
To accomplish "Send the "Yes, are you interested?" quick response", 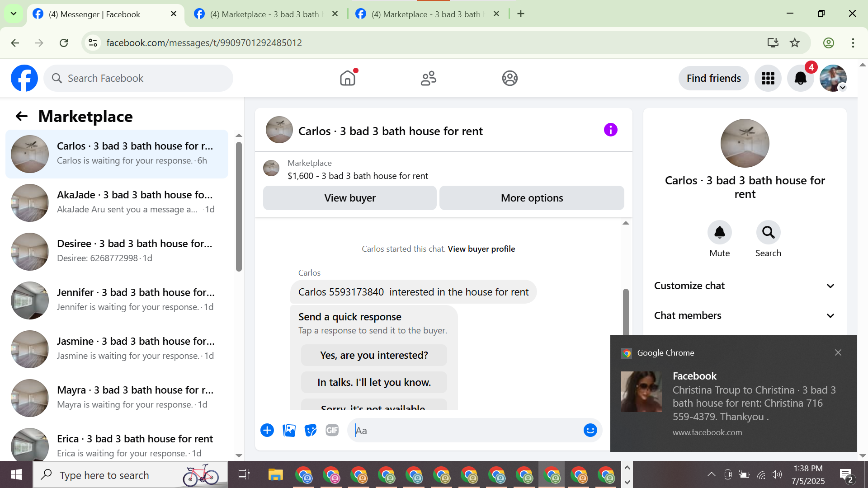I will click(x=374, y=355).
